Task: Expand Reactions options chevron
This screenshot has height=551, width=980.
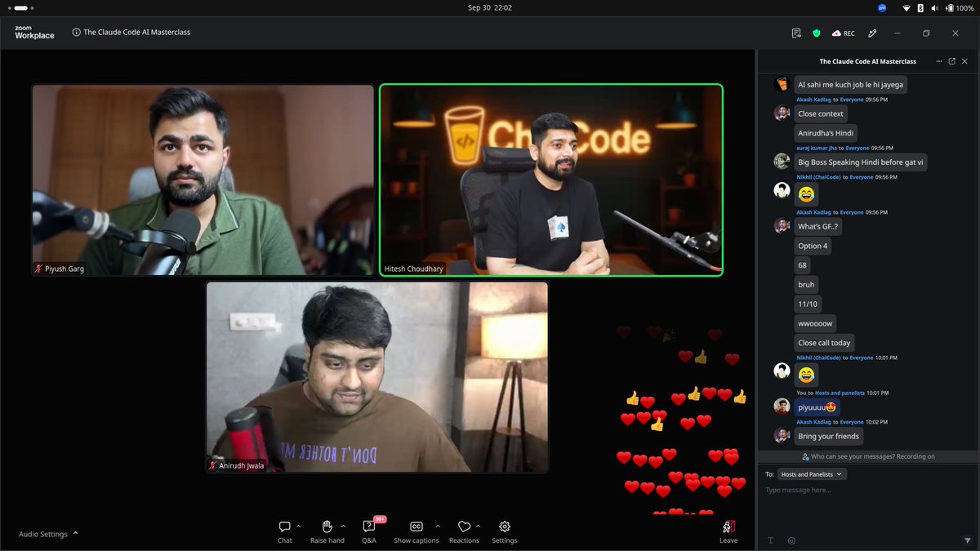Action: [x=479, y=526]
